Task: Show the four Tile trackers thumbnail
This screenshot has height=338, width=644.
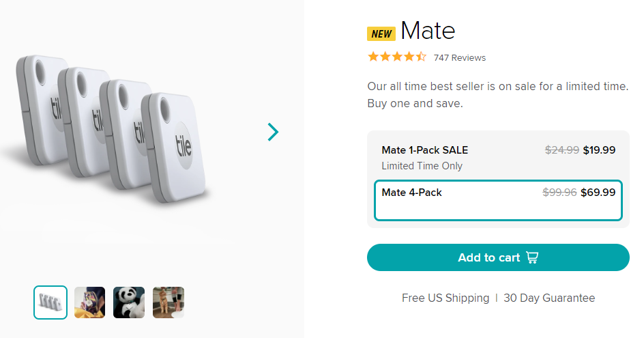Action: 50,302
